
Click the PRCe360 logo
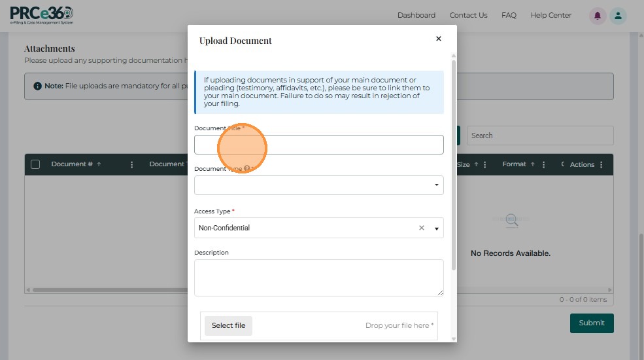point(41,16)
